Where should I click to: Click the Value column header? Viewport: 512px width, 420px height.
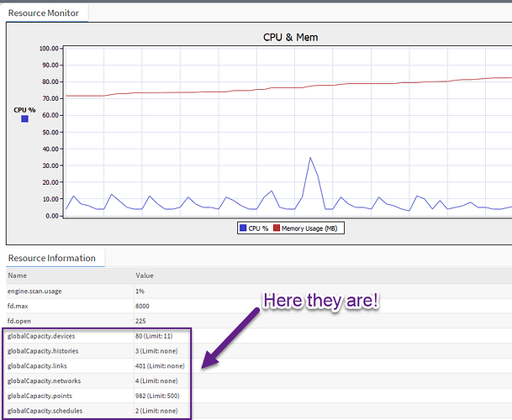(x=145, y=276)
